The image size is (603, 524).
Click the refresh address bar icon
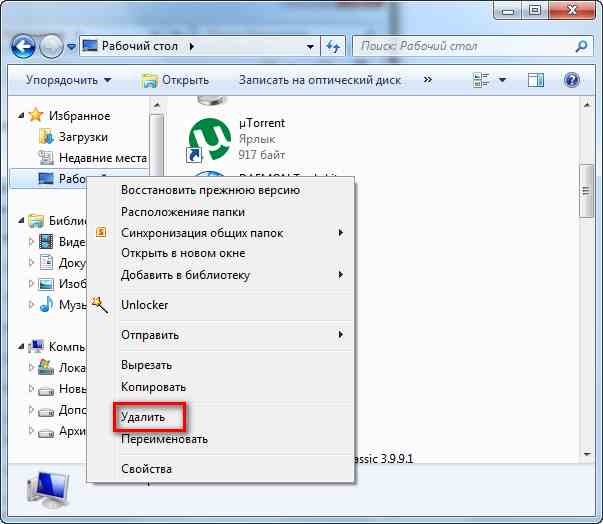(x=334, y=46)
